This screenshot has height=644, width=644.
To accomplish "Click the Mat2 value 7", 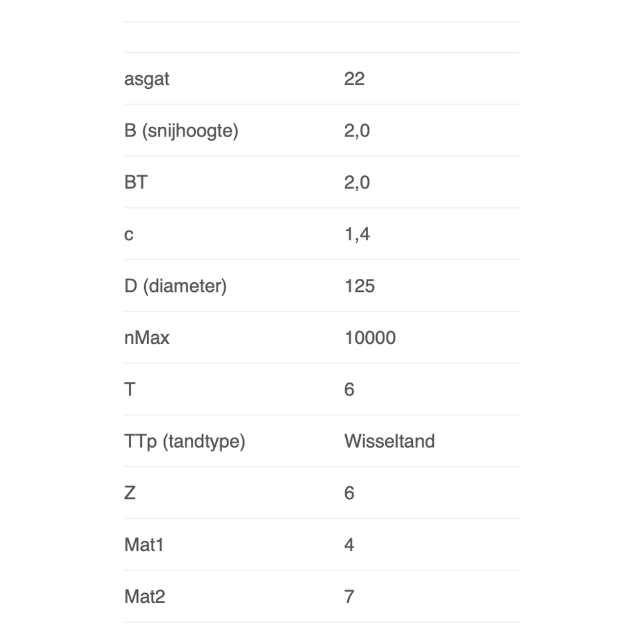I will [349, 596].
